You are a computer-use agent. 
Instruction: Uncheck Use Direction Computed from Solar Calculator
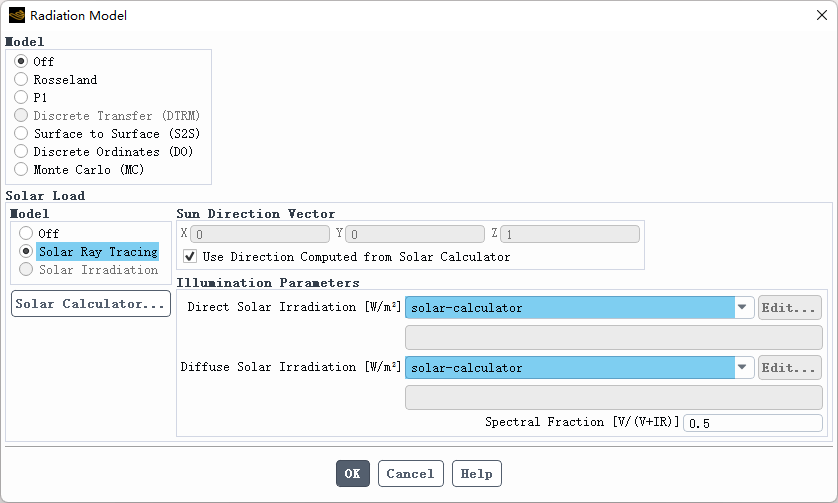190,257
